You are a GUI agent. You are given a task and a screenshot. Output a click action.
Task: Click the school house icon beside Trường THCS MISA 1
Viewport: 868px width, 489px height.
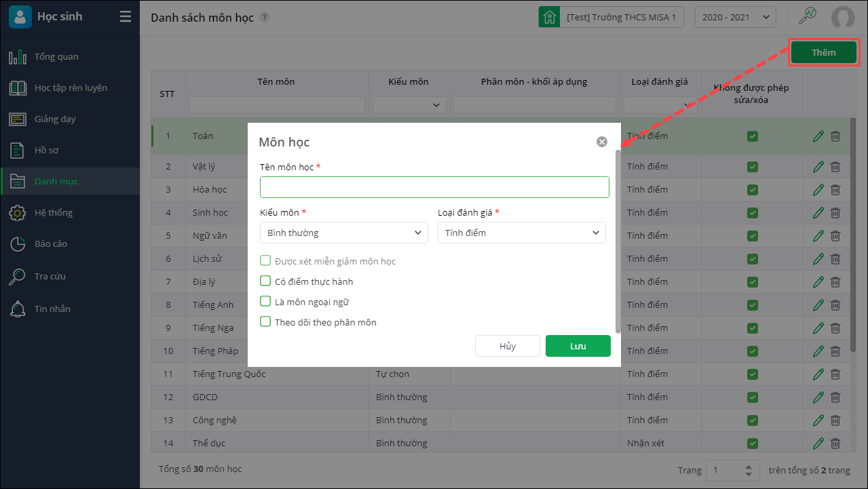coord(549,18)
